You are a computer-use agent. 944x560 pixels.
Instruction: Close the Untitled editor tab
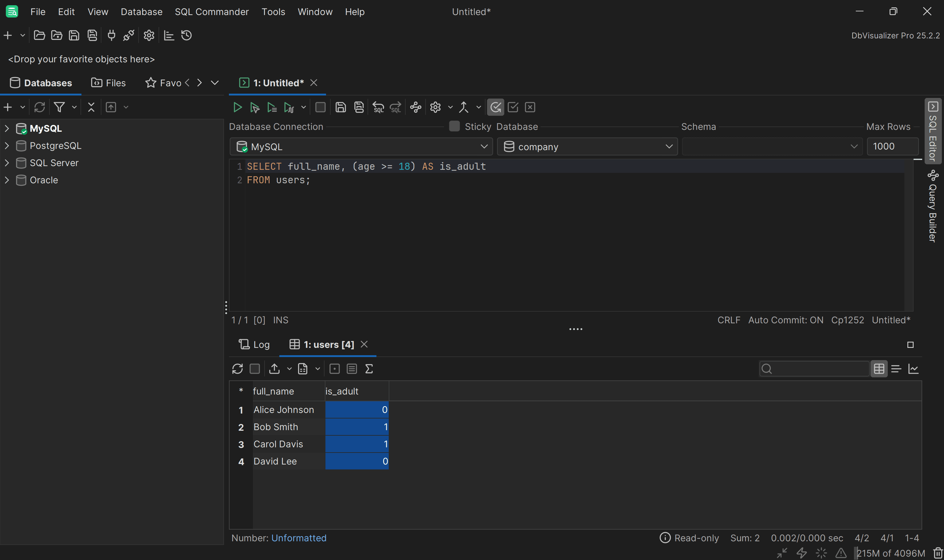click(314, 83)
